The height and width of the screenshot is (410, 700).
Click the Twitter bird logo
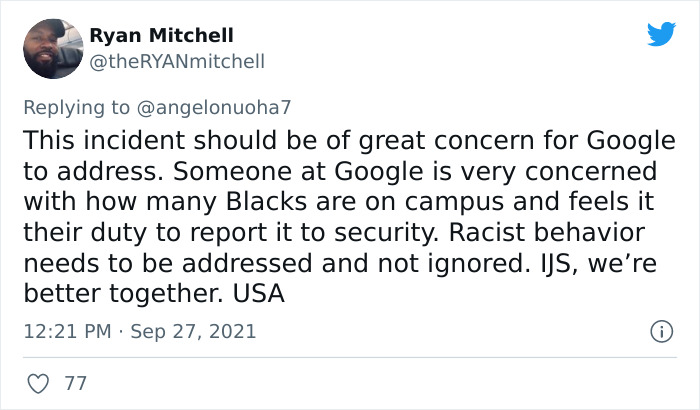pyautogui.click(x=661, y=34)
